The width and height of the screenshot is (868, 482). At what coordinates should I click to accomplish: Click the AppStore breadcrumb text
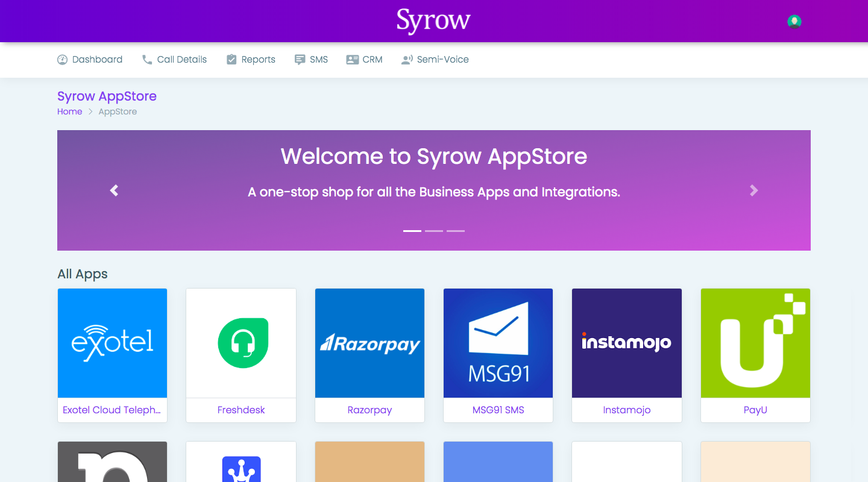pyautogui.click(x=118, y=111)
